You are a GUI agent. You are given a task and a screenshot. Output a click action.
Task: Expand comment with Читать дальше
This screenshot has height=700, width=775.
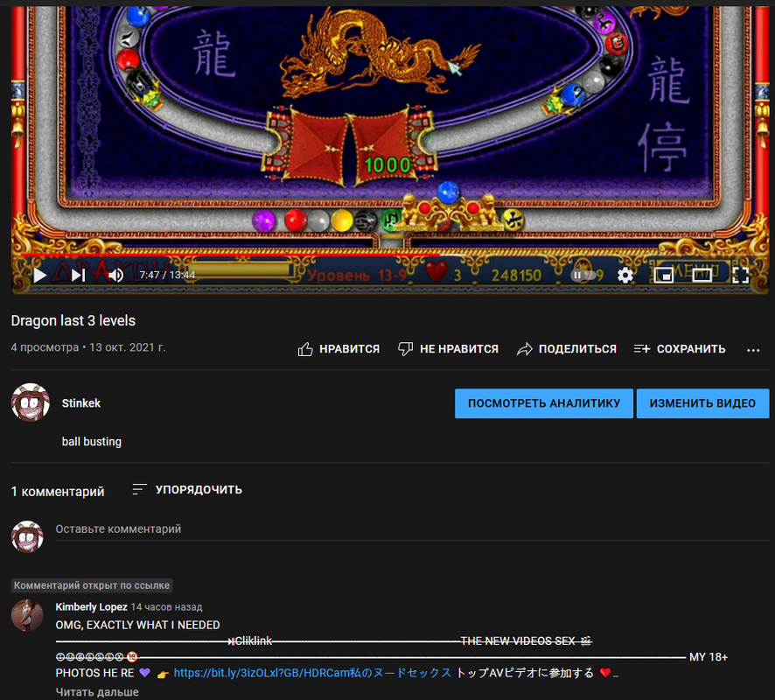coord(97,692)
